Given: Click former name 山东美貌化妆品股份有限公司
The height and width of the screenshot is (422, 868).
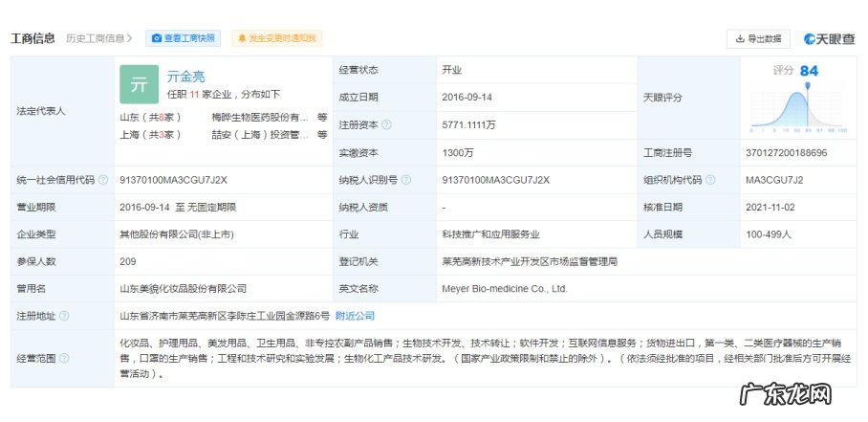Looking at the screenshot, I should [x=184, y=289].
